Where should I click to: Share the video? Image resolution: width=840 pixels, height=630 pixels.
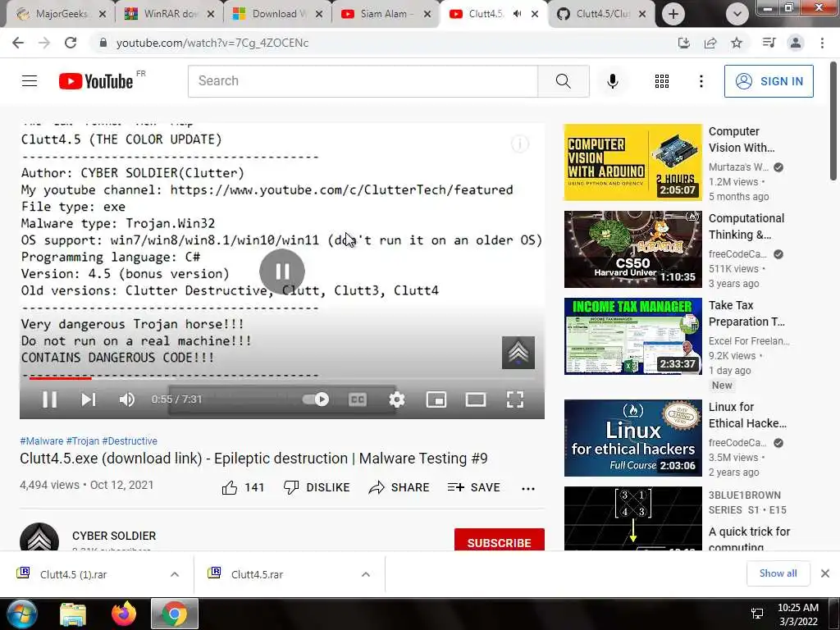tap(399, 487)
